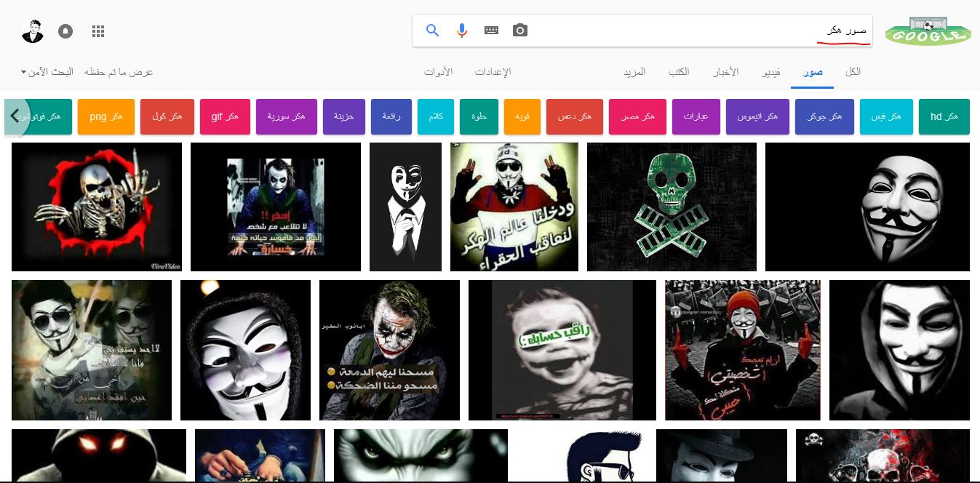Select the هكر دعس suggestion chip

coord(574,117)
